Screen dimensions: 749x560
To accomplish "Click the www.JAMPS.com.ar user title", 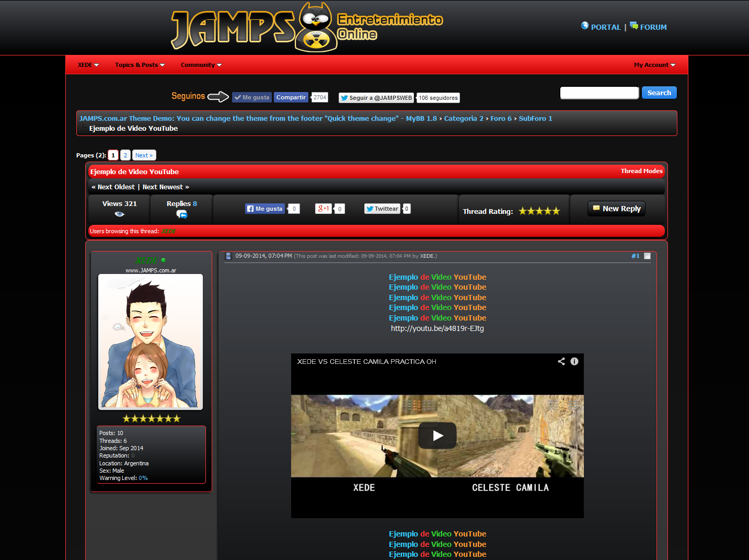I will [151, 271].
